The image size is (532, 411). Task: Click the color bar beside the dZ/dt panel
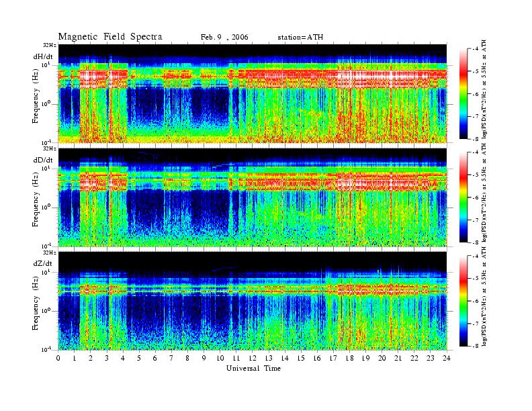[463, 301]
